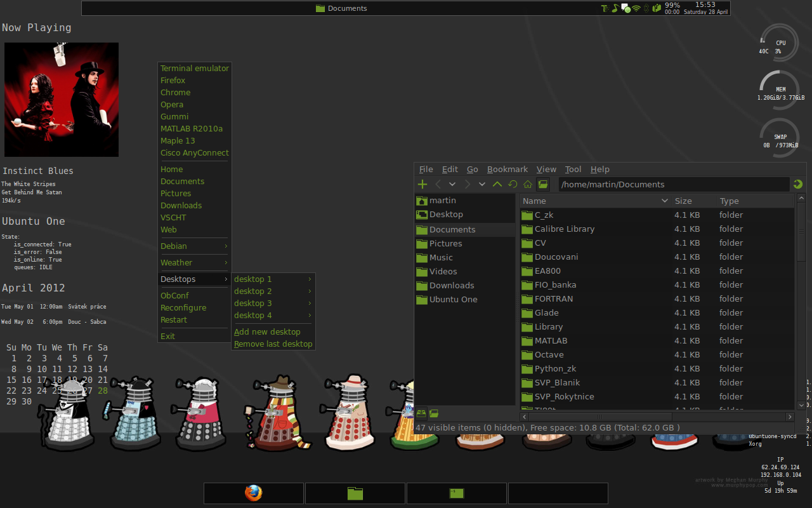Sort files by the Name column header
The height and width of the screenshot is (508, 812).
[596, 201]
